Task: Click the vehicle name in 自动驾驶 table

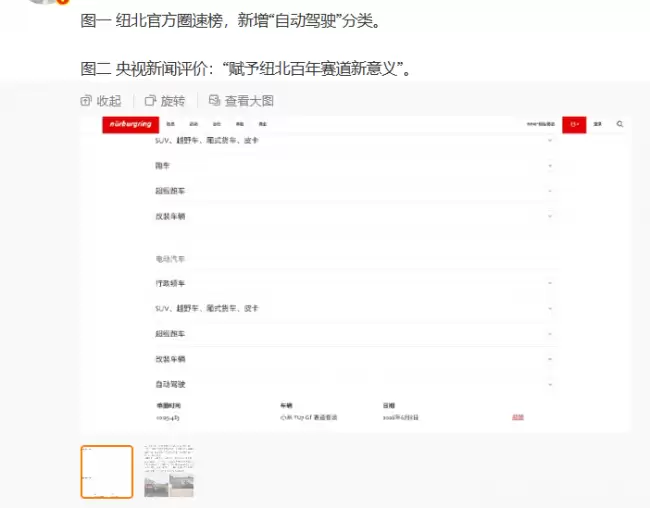Action: (x=309, y=418)
